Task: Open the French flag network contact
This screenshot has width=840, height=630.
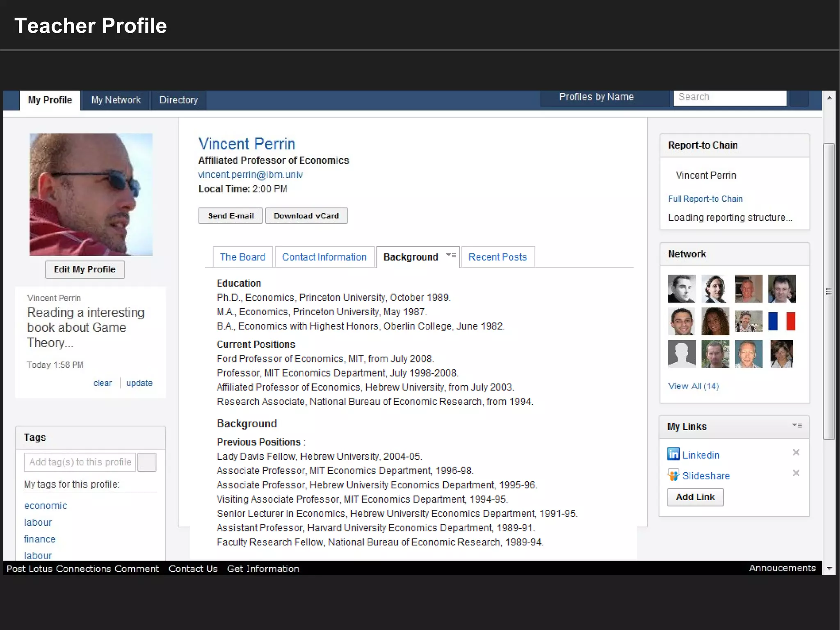Action: point(782,321)
